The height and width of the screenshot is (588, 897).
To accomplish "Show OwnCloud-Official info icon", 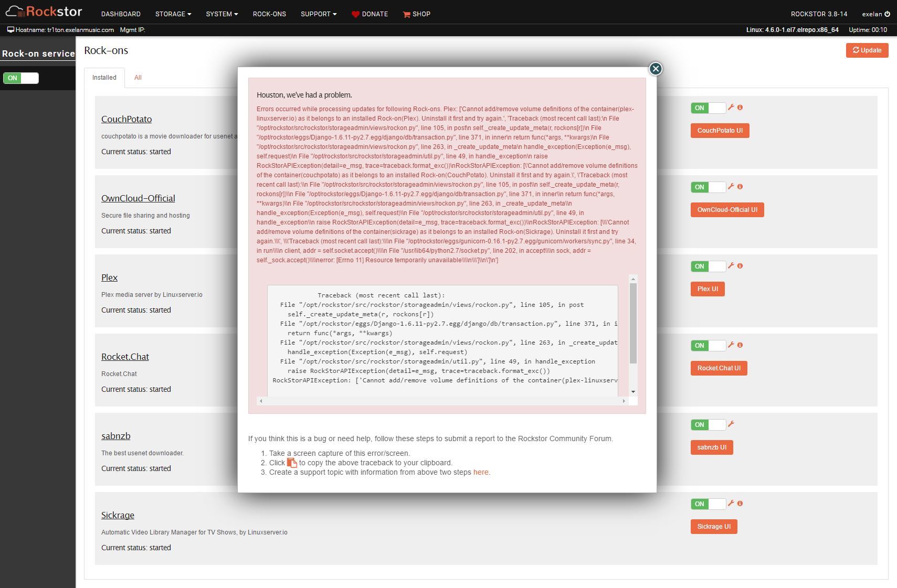I will [740, 187].
